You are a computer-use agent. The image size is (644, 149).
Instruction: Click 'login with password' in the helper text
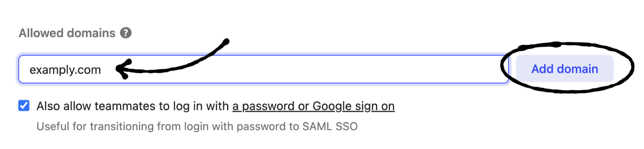(235, 126)
